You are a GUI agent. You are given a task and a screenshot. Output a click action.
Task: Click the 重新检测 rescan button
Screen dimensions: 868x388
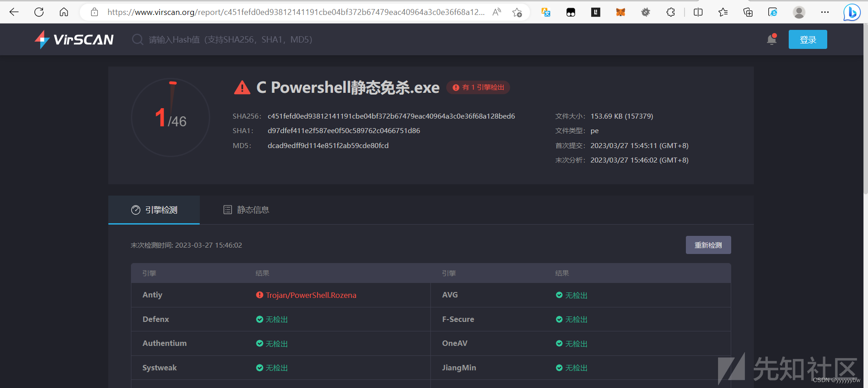tap(708, 245)
